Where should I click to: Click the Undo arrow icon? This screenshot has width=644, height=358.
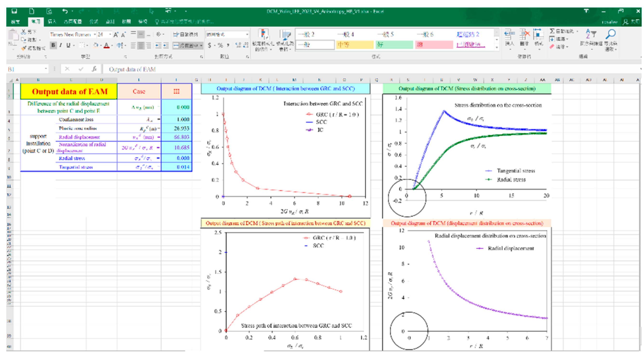tap(65, 11)
